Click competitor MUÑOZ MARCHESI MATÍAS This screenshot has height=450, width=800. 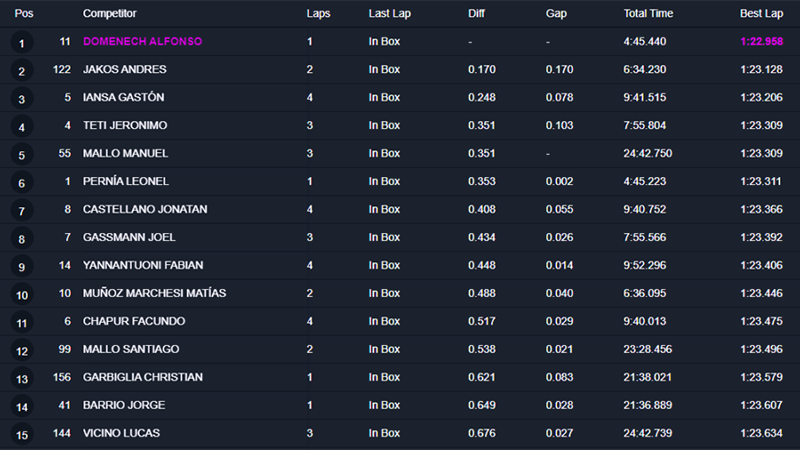click(154, 294)
